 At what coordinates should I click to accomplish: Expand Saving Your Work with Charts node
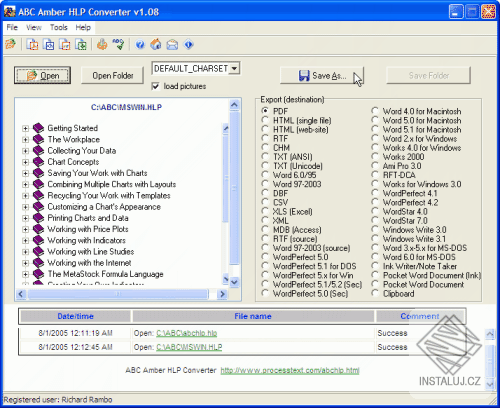coord(25,173)
